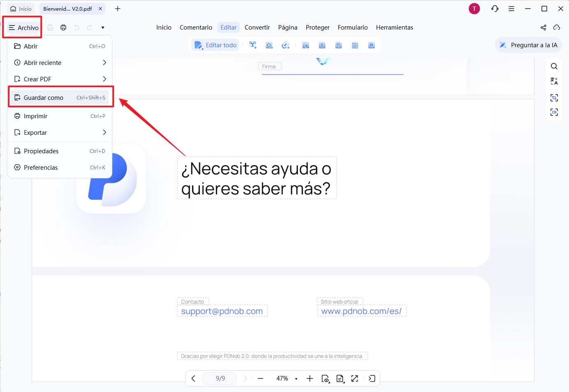Switch to the Convertir ribbon tab

(257, 27)
